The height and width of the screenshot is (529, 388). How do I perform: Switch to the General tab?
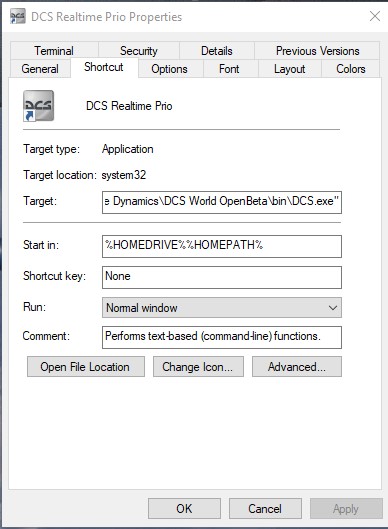tap(40, 69)
